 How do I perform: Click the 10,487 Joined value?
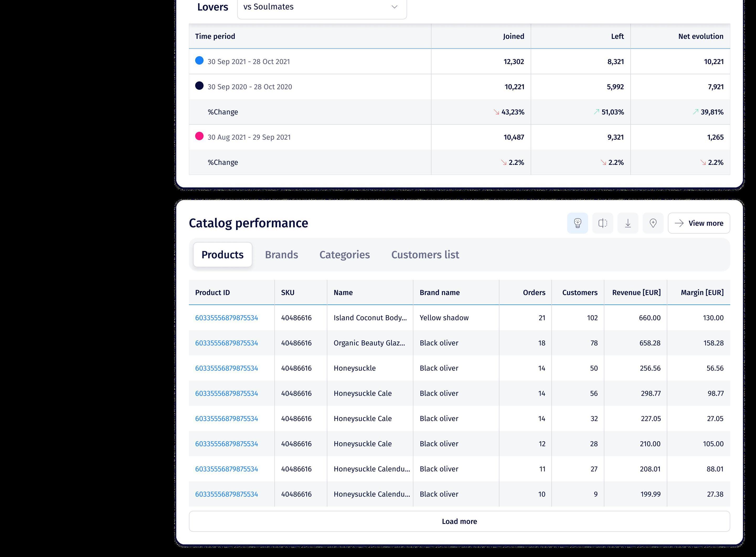[x=514, y=137]
